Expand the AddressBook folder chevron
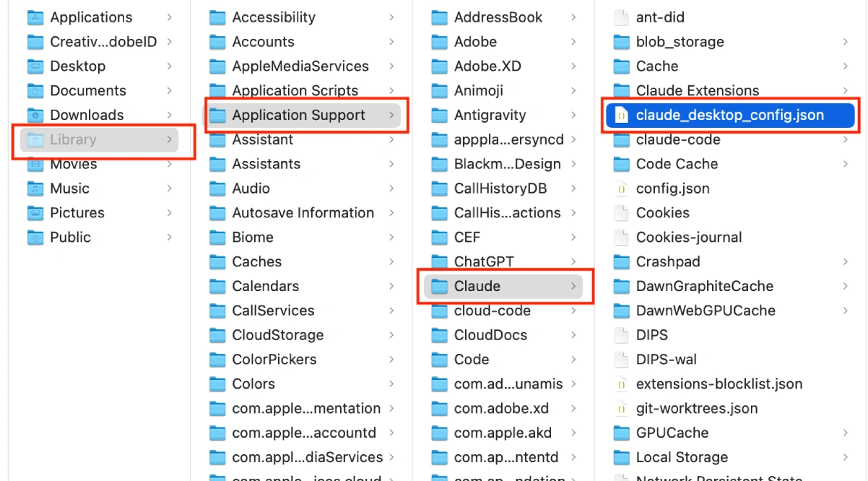This screenshot has width=868, height=481. (573, 17)
